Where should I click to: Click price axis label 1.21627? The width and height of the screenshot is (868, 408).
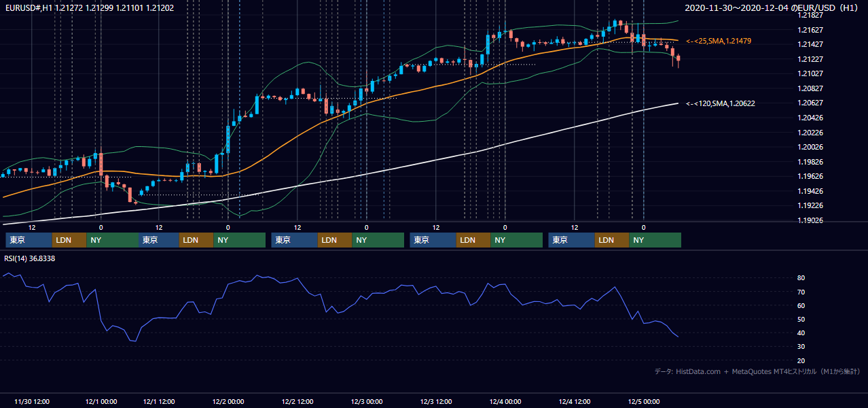pos(810,30)
